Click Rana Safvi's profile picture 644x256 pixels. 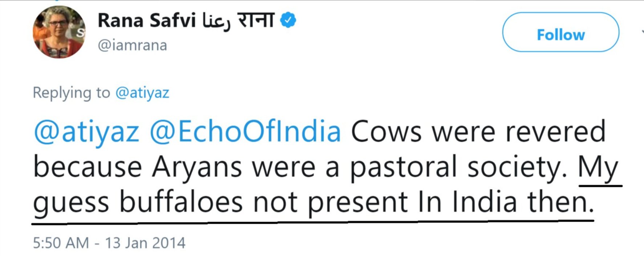(59, 32)
